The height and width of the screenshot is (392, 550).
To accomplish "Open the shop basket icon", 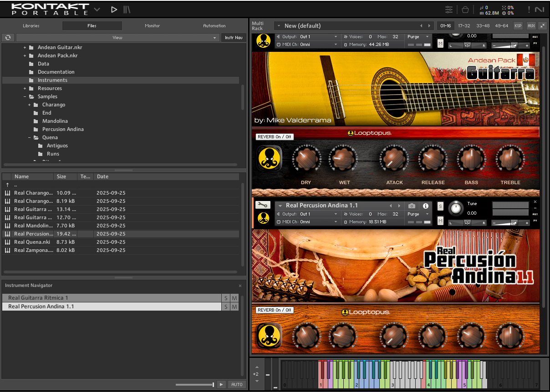I will coord(465,10).
